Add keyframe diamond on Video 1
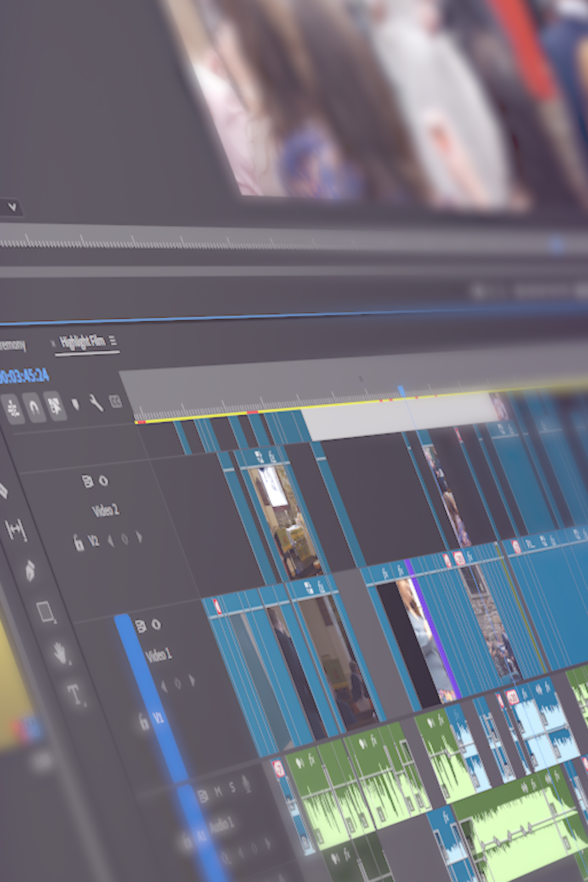This screenshot has height=882, width=588. click(x=178, y=684)
